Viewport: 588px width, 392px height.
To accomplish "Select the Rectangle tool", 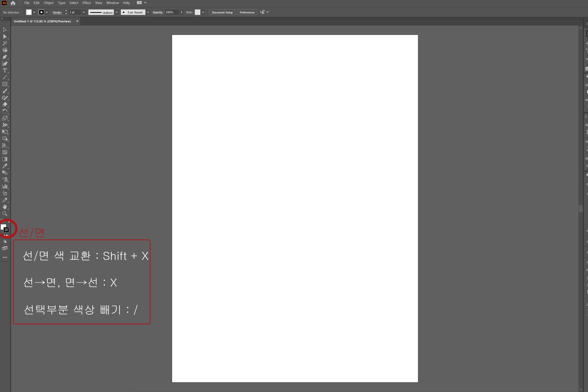I will 5,84.
